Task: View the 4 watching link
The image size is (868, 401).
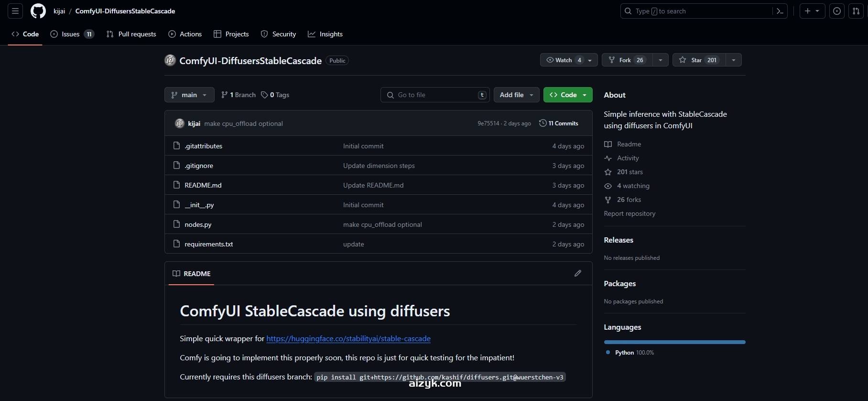Action: [627, 186]
